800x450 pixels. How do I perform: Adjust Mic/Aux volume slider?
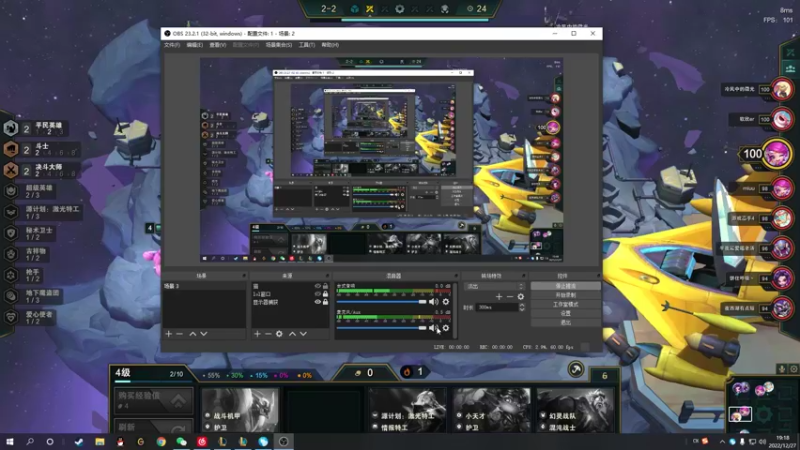click(382, 328)
